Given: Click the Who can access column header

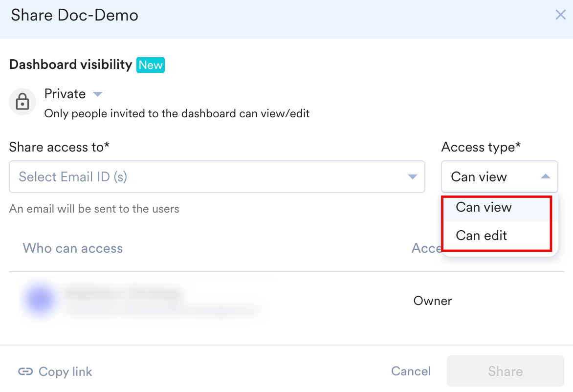Looking at the screenshot, I should [73, 248].
